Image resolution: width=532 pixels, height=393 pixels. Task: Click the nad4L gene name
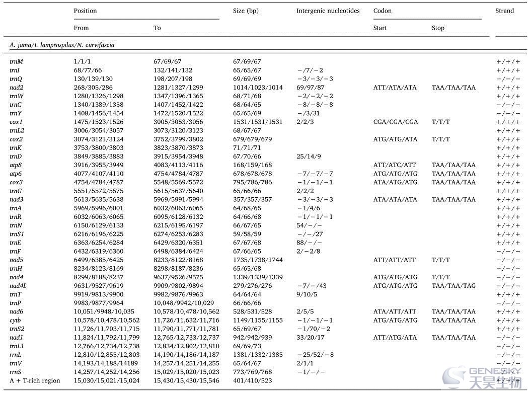point(18,286)
